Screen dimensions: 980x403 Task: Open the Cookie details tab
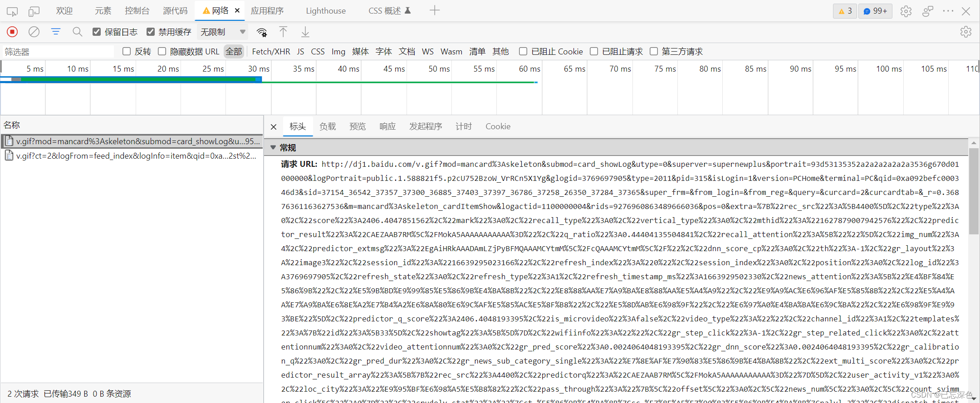click(x=498, y=126)
